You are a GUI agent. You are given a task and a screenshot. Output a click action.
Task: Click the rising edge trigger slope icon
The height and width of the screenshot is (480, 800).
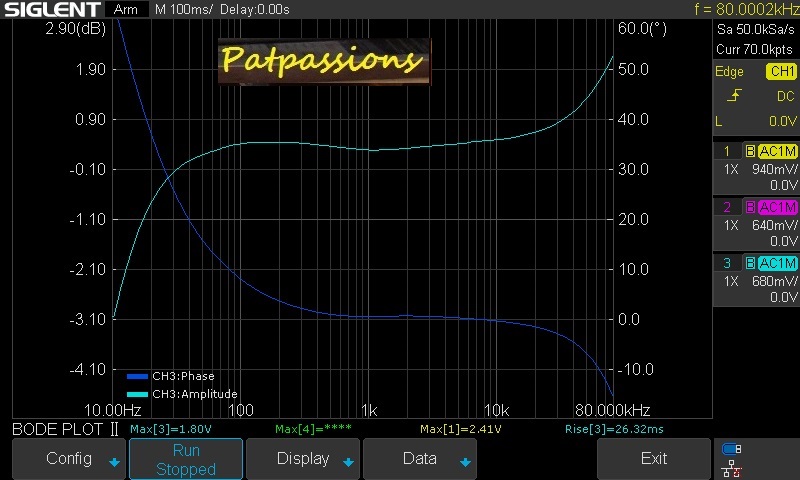pos(734,96)
